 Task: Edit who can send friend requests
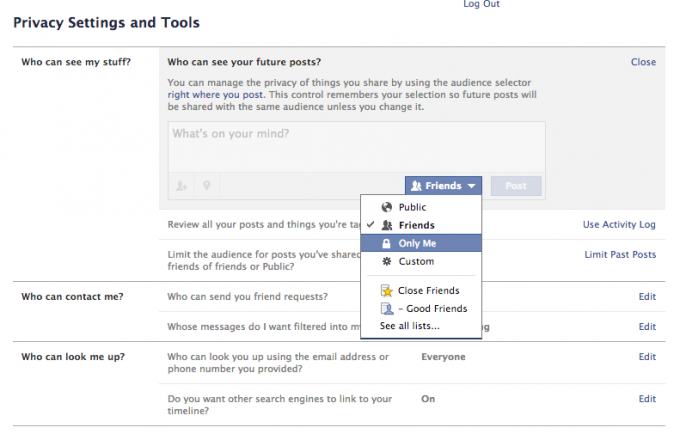pyautogui.click(x=647, y=297)
